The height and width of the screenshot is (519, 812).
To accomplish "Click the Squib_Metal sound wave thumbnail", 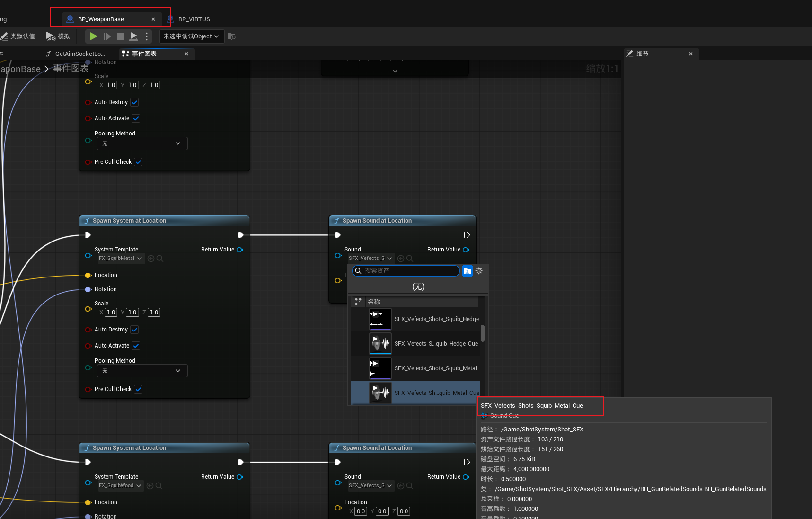I will 380,368.
